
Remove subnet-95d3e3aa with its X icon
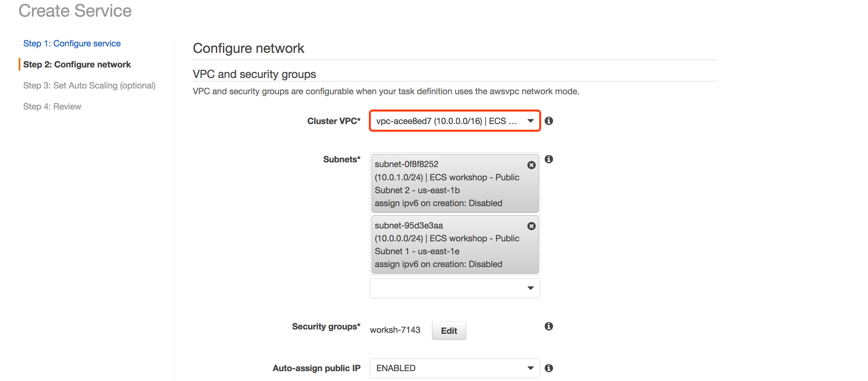coord(531,226)
